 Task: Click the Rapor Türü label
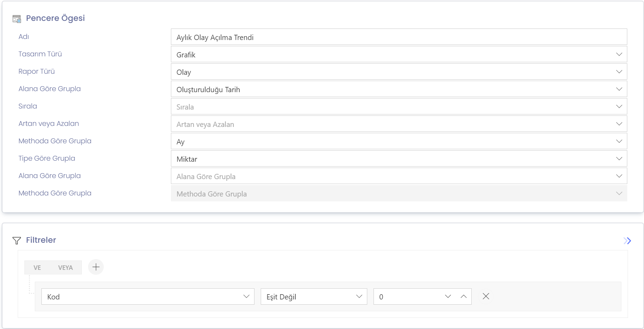click(x=37, y=71)
